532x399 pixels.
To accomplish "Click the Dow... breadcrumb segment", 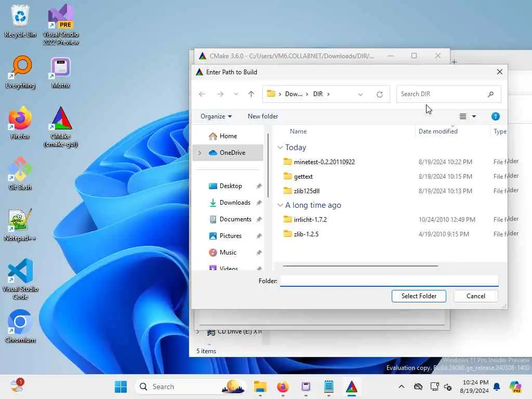I will (x=294, y=94).
